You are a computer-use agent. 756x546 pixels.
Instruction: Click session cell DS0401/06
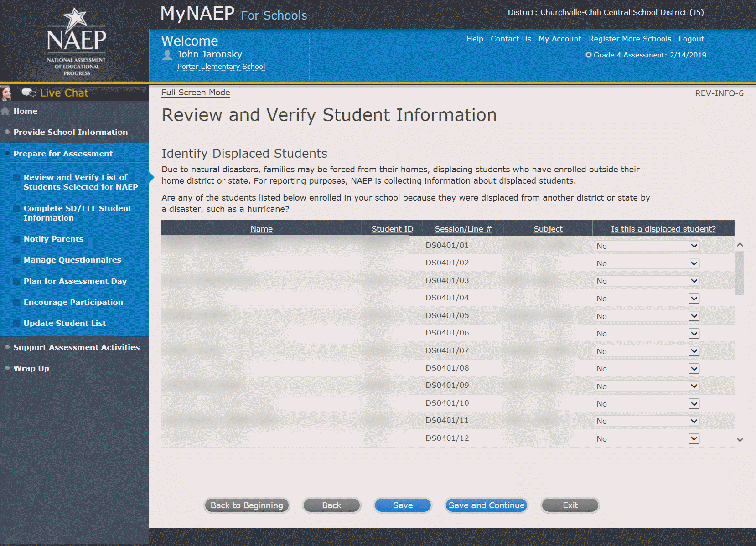[x=447, y=333]
